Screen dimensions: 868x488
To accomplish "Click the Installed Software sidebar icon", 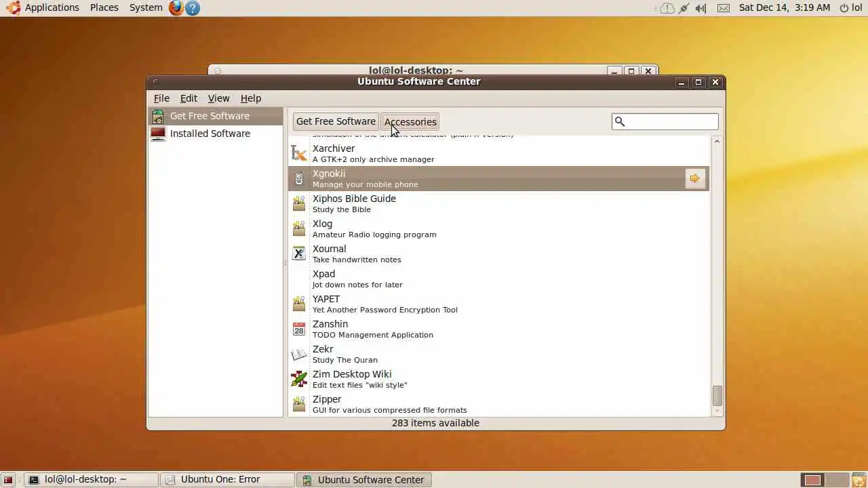I will pyautogui.click(x=158, y=134).
